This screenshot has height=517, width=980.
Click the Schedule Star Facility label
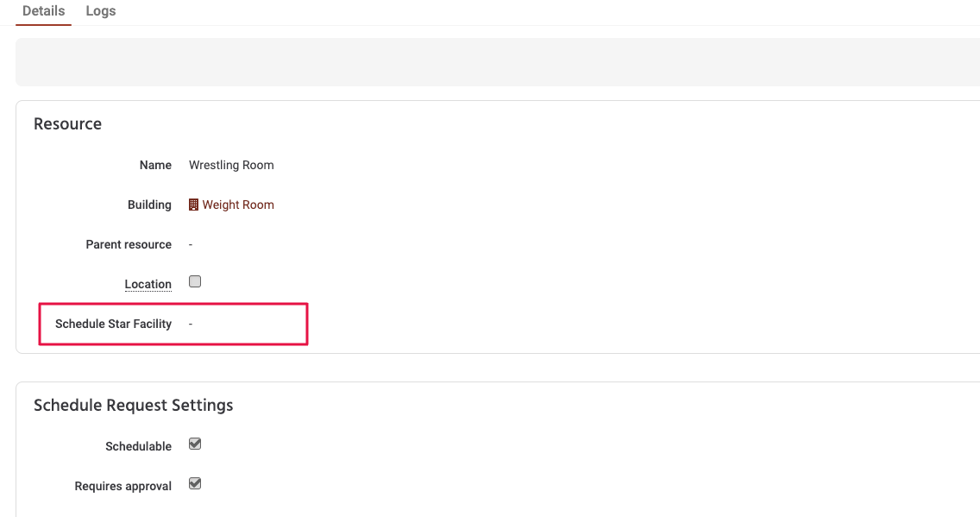[x=113, y=324]
